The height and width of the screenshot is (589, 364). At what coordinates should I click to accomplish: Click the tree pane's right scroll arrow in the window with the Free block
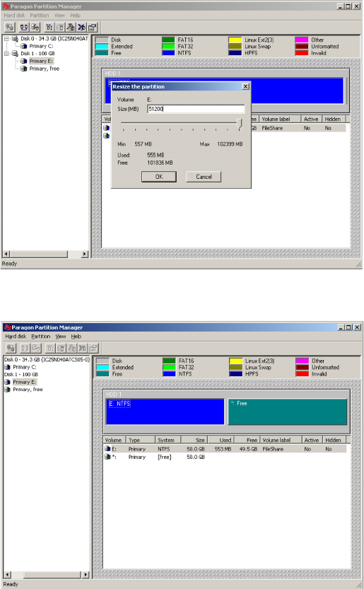pyautogui.click(x=86, y=575)
